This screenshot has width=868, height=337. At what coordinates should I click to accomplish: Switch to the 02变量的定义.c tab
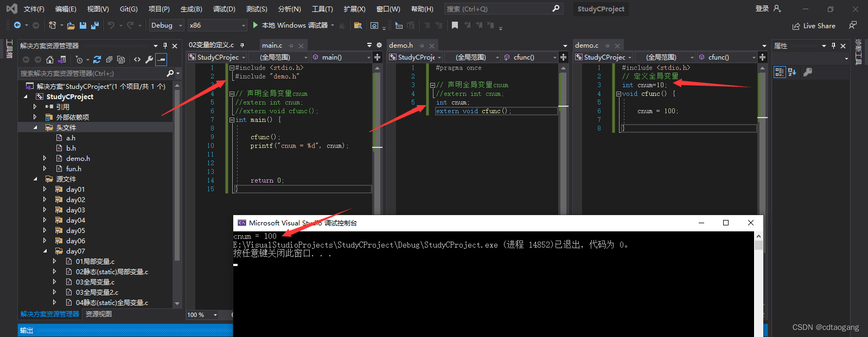click(212, 45)
